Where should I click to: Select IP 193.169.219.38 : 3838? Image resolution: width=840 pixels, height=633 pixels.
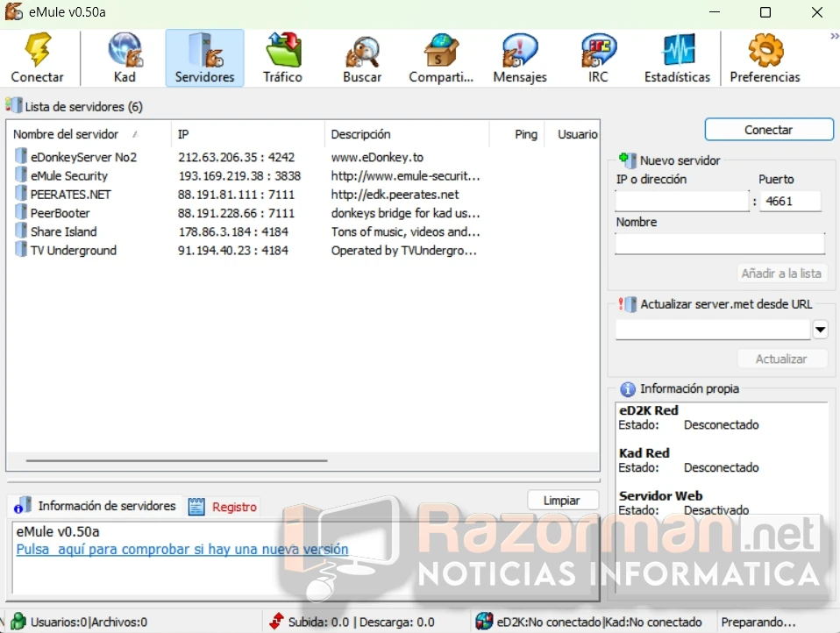click(x=238, y=175)
